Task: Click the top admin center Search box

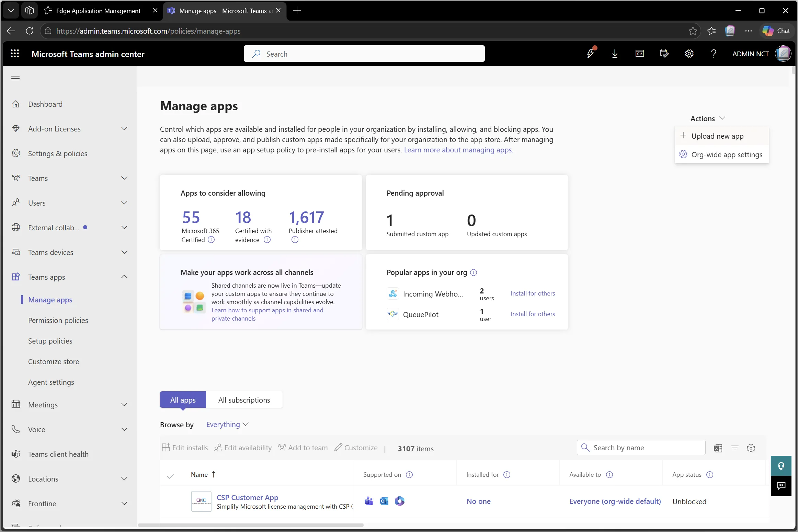Action: 364,54
